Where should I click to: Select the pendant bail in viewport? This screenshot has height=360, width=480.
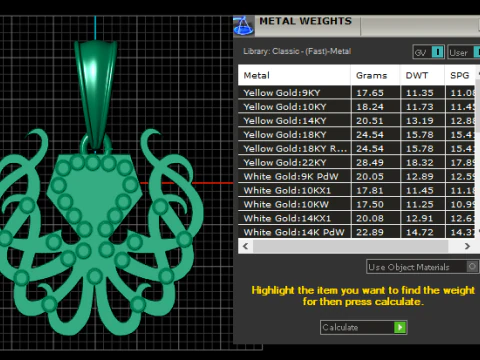[96, 95]
